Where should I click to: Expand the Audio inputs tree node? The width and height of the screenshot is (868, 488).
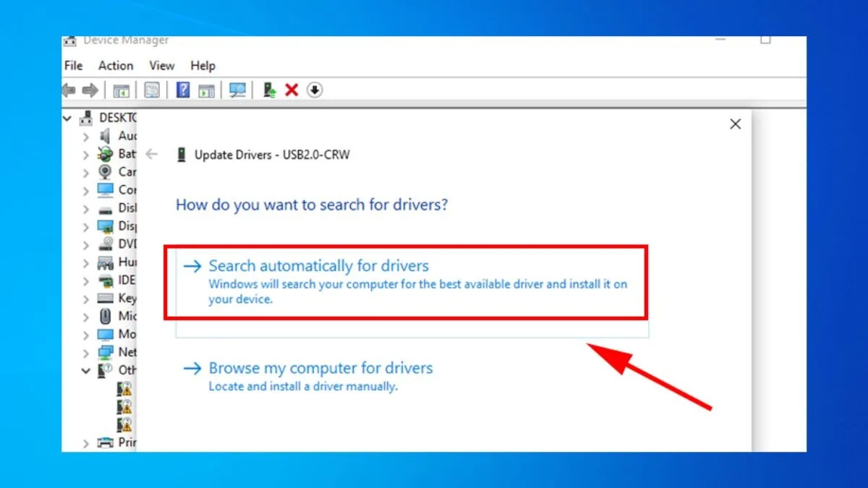86,136
